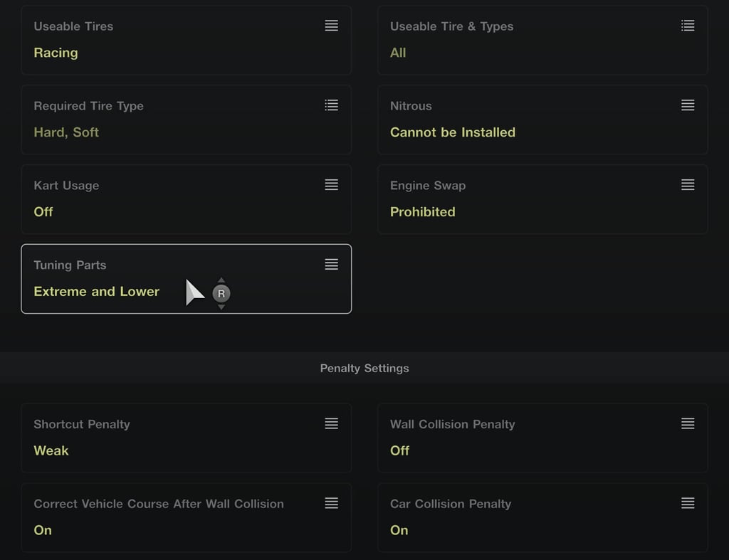Viewport: 729px width, 560px height.
Task: Click the Engine Swap menu icon
Action: tap(688, 184)
